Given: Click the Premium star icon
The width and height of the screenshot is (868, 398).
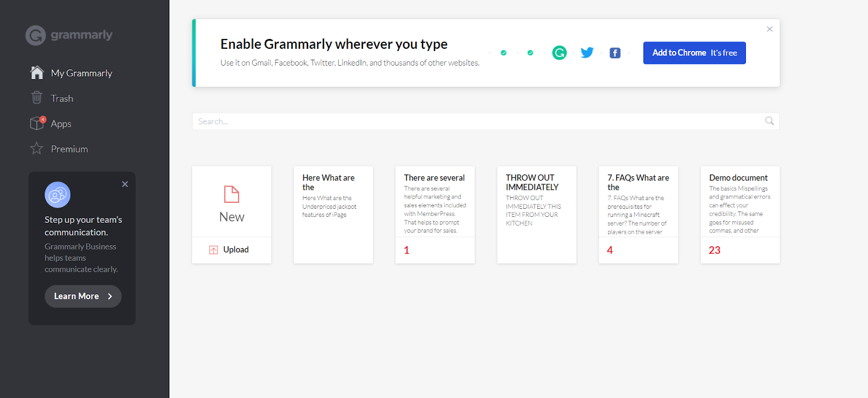Looking at the screenshot, I should coord(36,148).
